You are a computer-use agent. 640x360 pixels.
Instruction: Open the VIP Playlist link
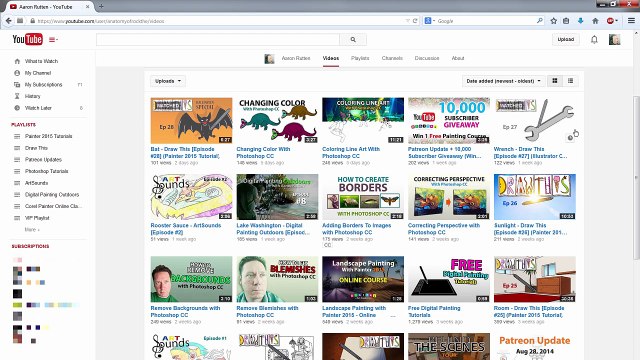(x=37, y=218)
